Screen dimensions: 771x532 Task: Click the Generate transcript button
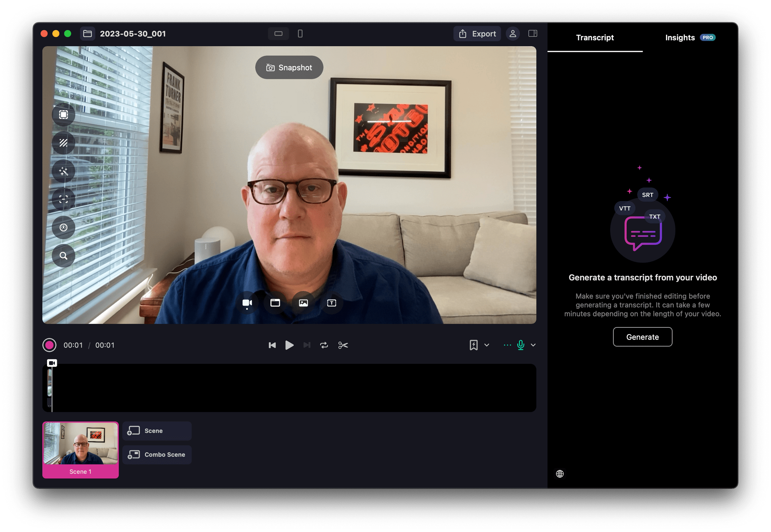click(x=643, y=337)
